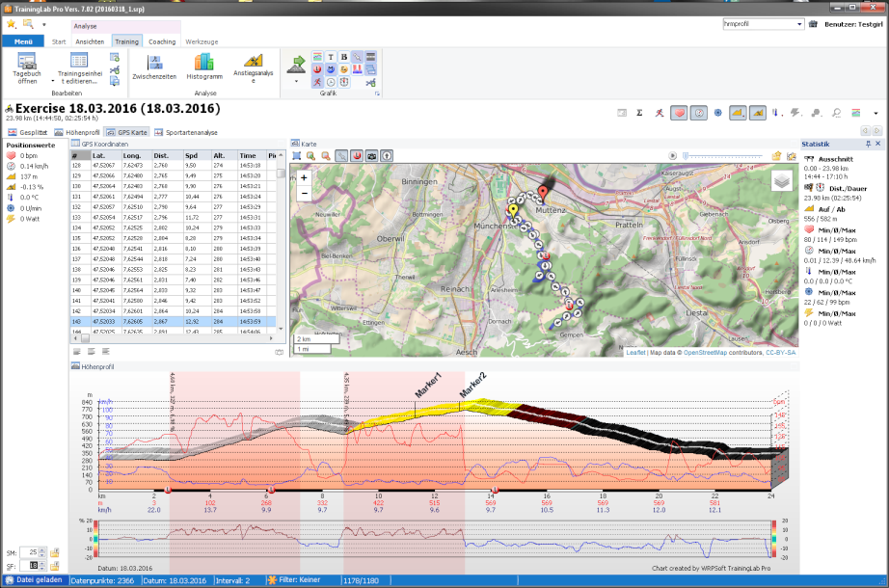The width and height of the screenshot is (889, 588).
Task: Open the Menü tab
Action: pos(23,41)
